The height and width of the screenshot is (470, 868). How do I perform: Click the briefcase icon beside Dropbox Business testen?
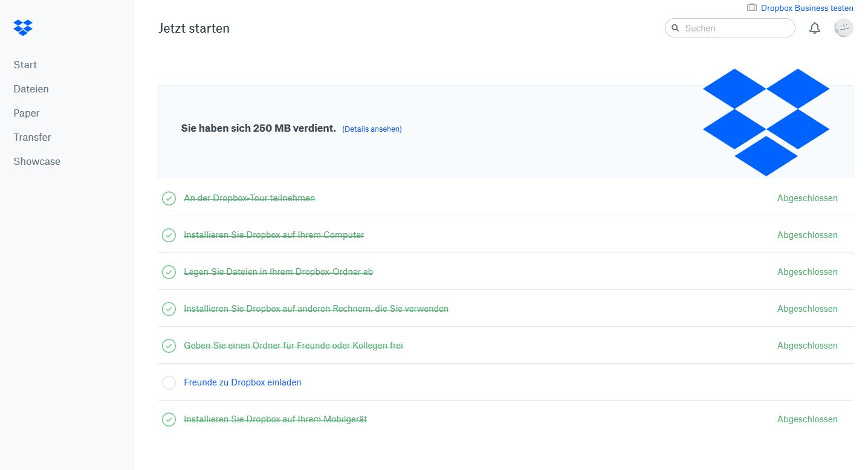tap(752, 8)
